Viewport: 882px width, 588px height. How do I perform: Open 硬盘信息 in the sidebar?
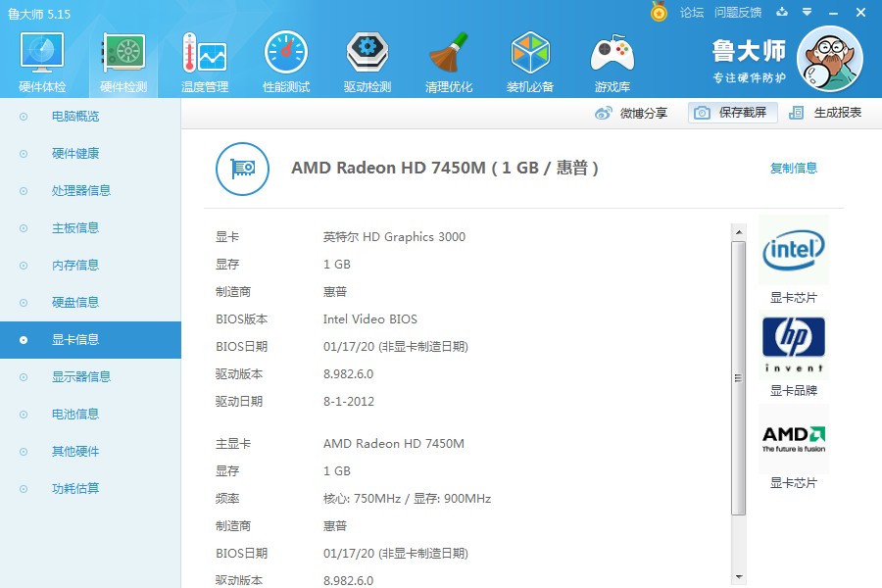coord(75,302)
